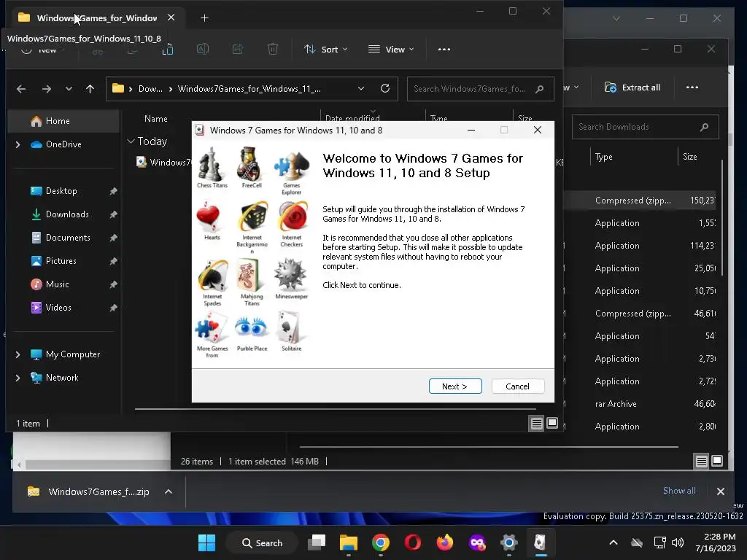Screen dimensions: 747x560
Task: Click the Search Windows7Games folder box
Action: [x=480, y=89]
